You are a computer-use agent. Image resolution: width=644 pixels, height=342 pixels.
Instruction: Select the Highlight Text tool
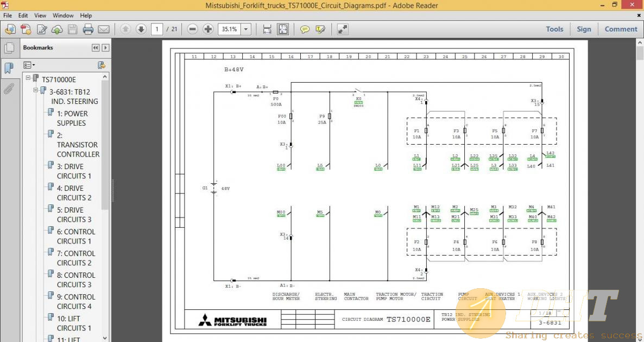(320, 29)
